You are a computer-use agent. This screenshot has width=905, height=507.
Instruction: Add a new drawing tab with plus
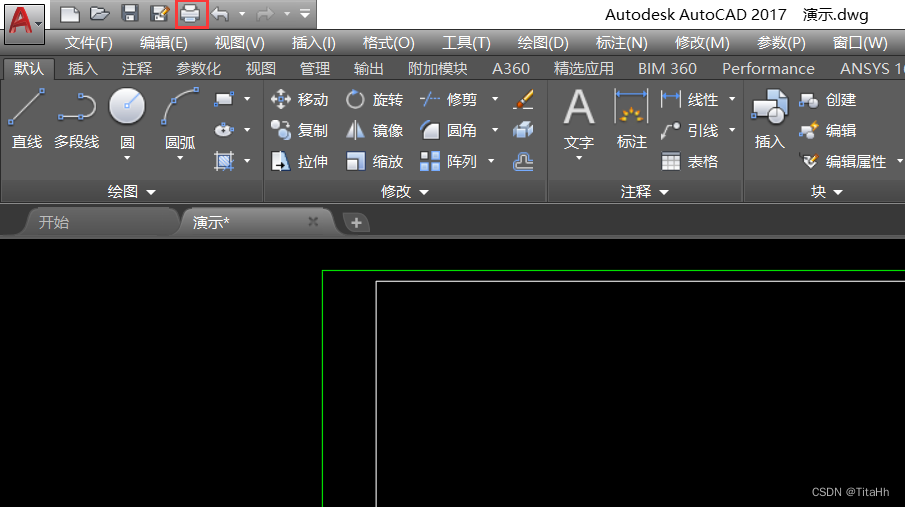tap(356, 222)
